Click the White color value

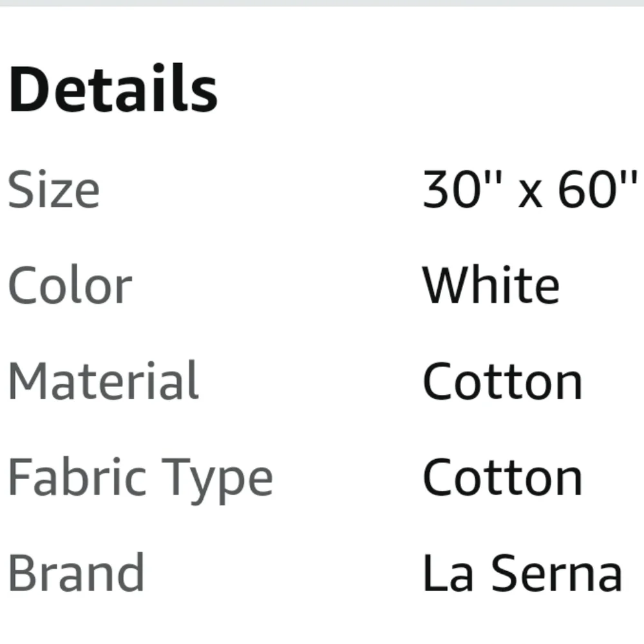click(491, 285)
